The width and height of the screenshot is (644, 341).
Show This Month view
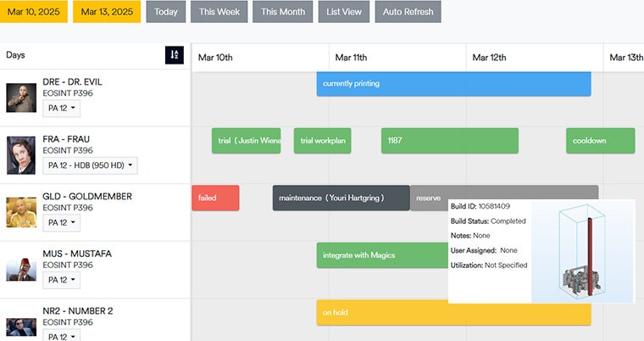click(x=281, y=12)
